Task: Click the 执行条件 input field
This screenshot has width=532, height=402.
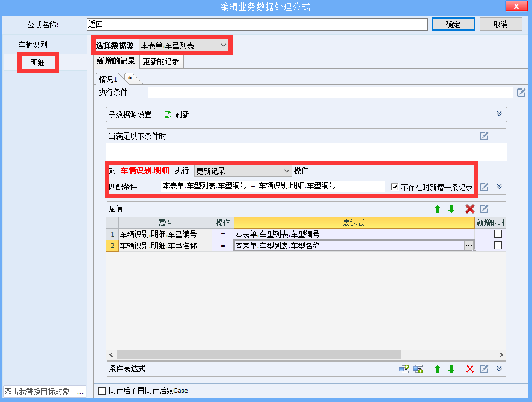Action: (x=331, y=92)
